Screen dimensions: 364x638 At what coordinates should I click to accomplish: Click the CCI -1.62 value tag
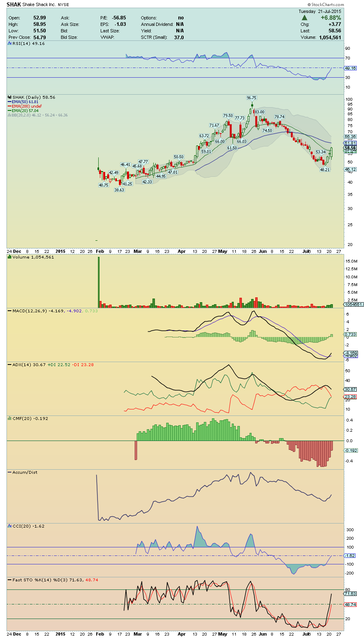pos(350,555)
